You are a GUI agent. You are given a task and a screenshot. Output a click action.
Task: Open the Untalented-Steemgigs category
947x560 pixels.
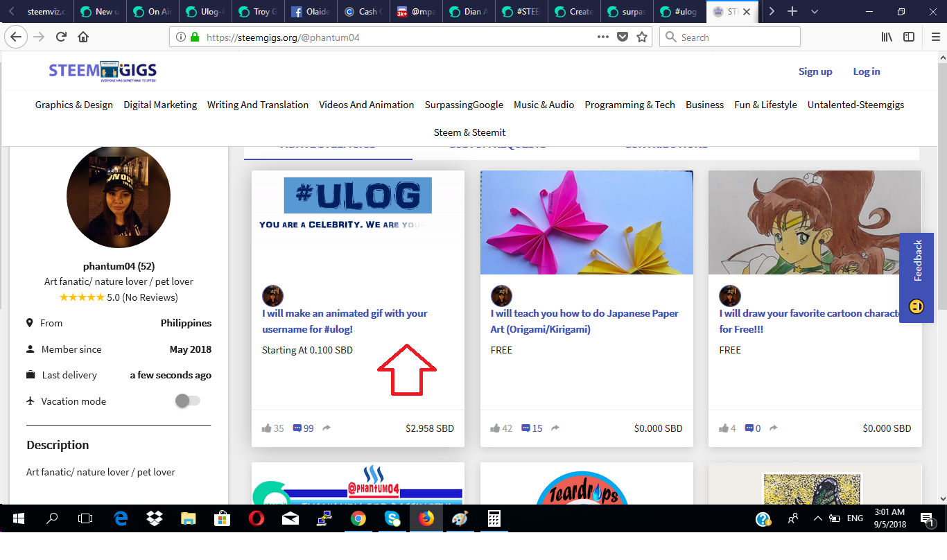[x=855, y=105]
